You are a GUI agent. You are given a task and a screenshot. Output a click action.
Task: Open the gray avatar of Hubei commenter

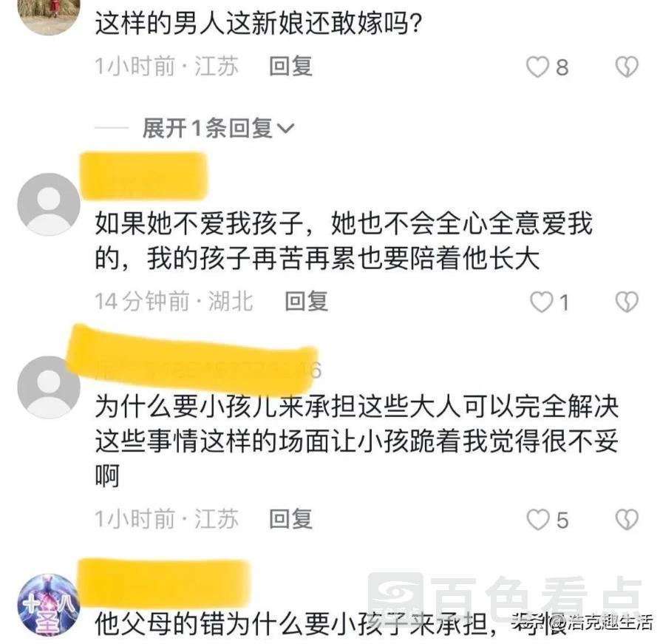[x=49, y=204]
